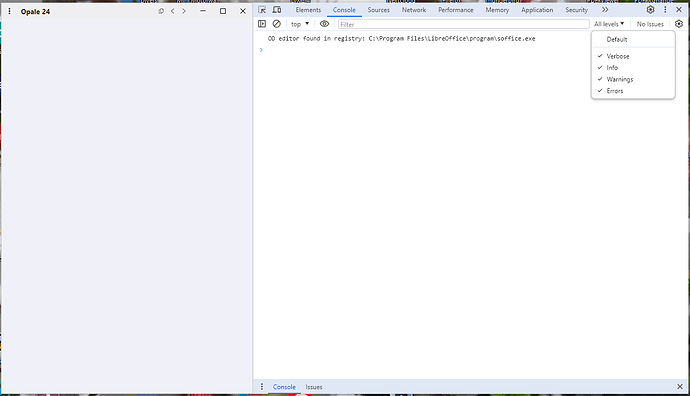Open the Application tab
Image resolution: width=690 pixels, height=396 pixels.
[x=537, y=10]
